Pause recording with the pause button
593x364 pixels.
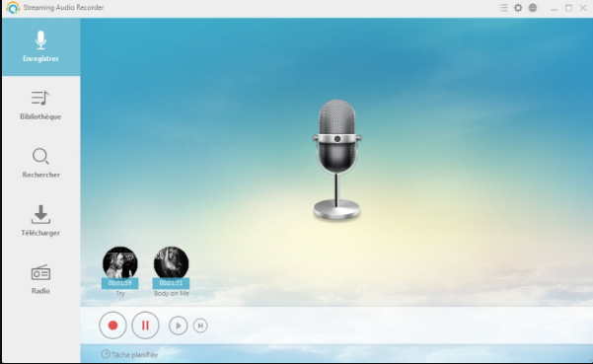[145, 326]
